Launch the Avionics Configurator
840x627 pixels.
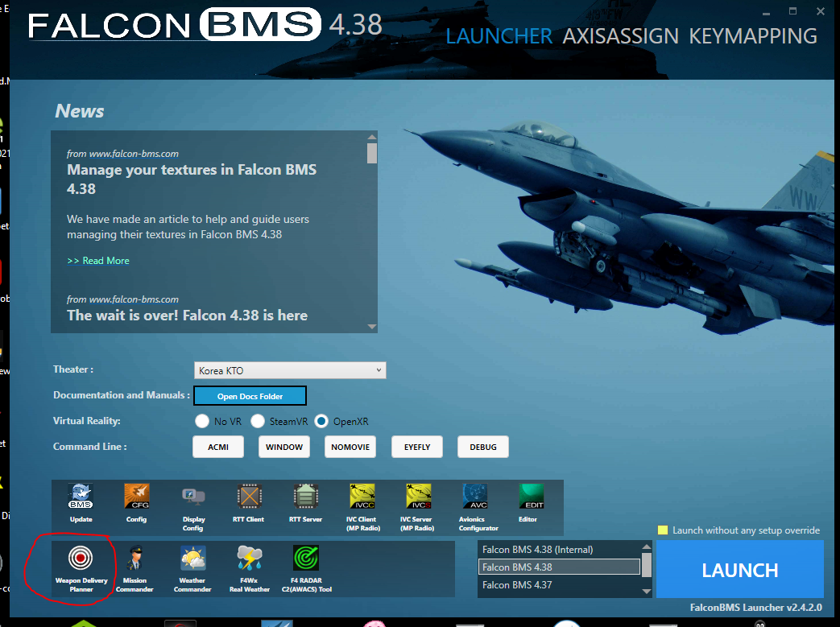pos(475,497)
